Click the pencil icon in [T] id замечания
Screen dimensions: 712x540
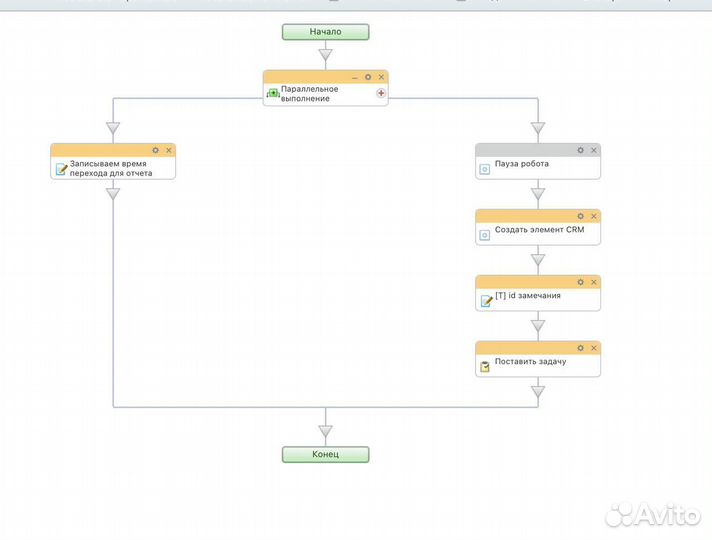[485, 301]
